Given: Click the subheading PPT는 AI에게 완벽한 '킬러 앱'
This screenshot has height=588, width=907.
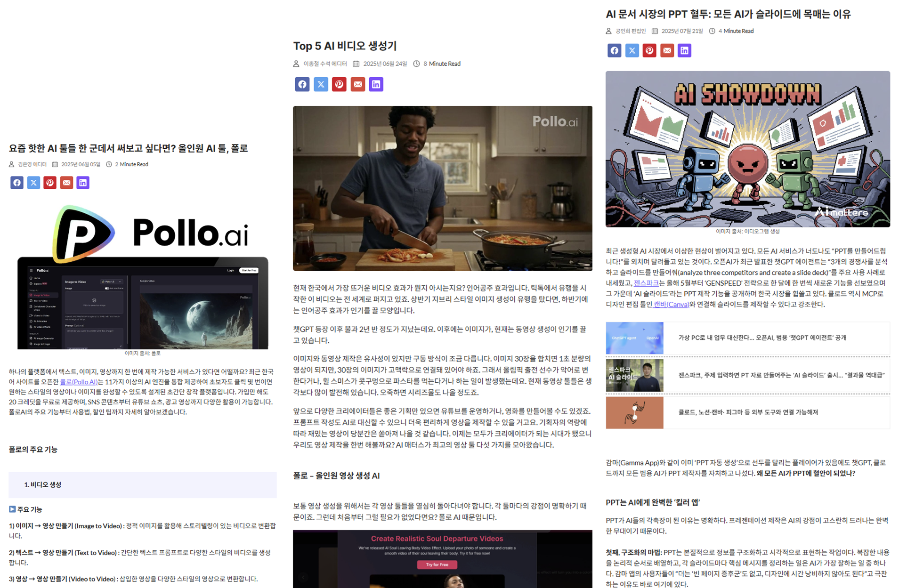Looking at the screenshot, I should [x=652, y=502].
